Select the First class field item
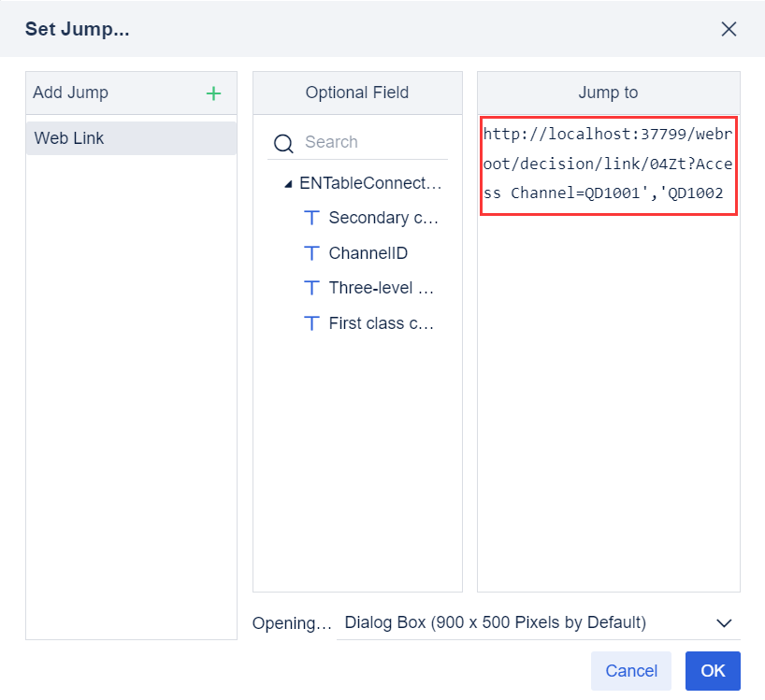The image size is (765, 700). tap(379, 322)
